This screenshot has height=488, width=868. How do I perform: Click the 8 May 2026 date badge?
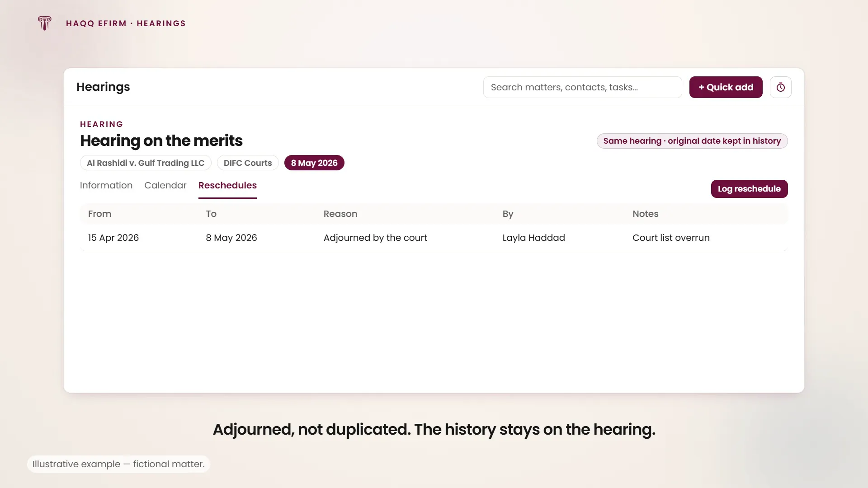[314, 163]
